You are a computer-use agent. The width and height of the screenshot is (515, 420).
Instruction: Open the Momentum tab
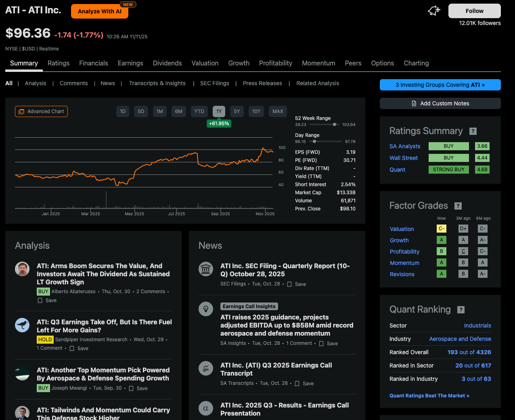pos(318,63)
